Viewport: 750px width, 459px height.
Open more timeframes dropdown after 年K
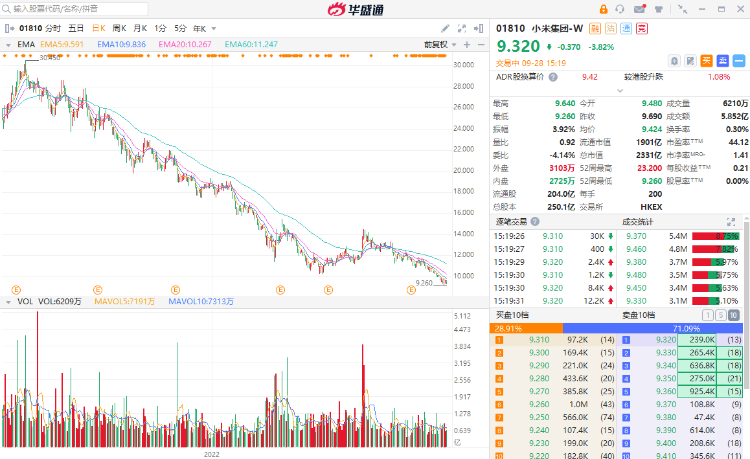pos(211,29)
